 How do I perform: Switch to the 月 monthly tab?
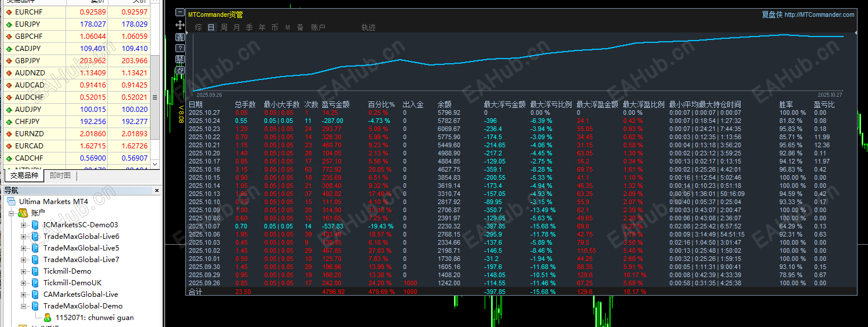pyautogui.click(x=237, y=27)
